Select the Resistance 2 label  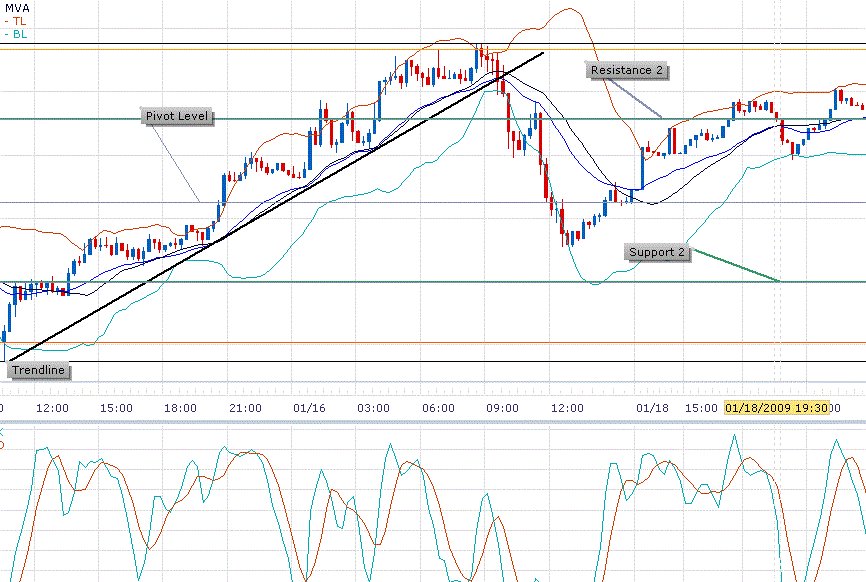(627, 70)
